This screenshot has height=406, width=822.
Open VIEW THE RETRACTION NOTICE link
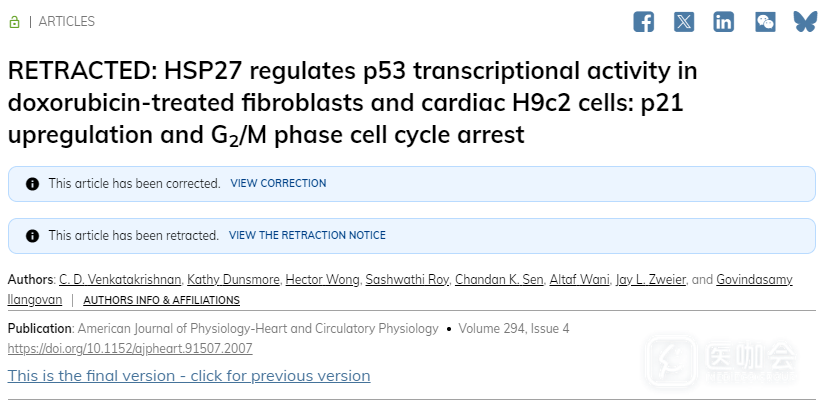point(307,236)
